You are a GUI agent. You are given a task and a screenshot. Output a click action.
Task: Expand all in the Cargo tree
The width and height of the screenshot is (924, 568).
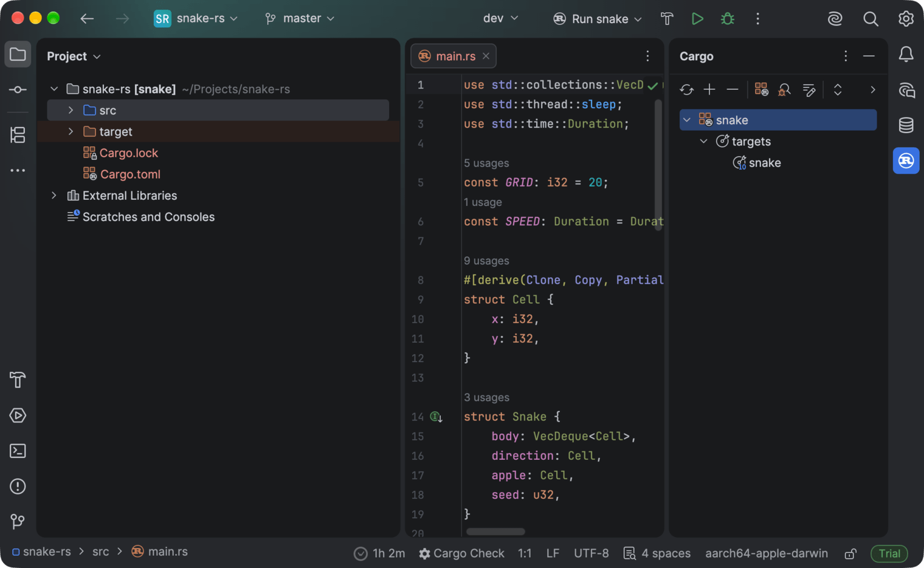pyautogui.click(x=838, y=90)
